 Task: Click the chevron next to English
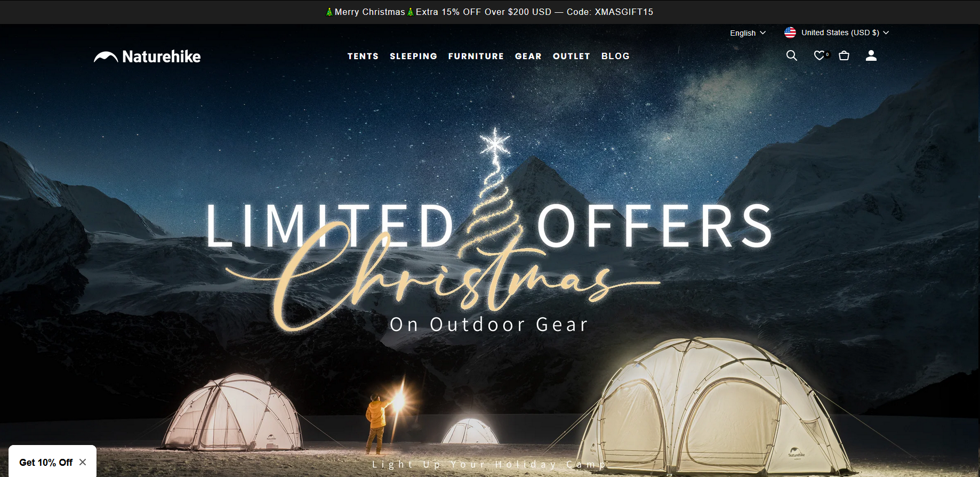pos(762,33)
